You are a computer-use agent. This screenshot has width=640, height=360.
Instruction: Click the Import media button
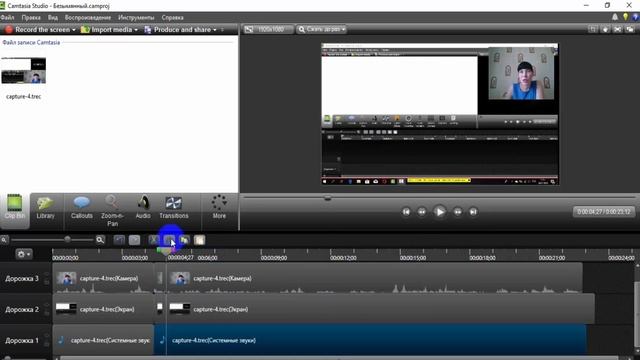[x=107, y=29]
